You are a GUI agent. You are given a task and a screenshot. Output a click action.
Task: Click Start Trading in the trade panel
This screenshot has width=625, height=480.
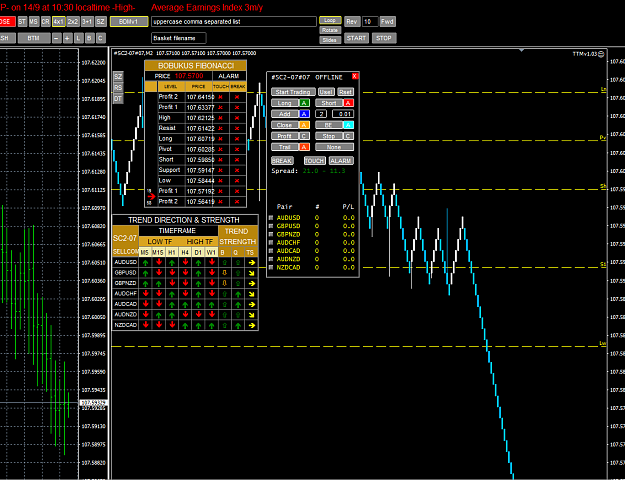click(x=293, y=92)
